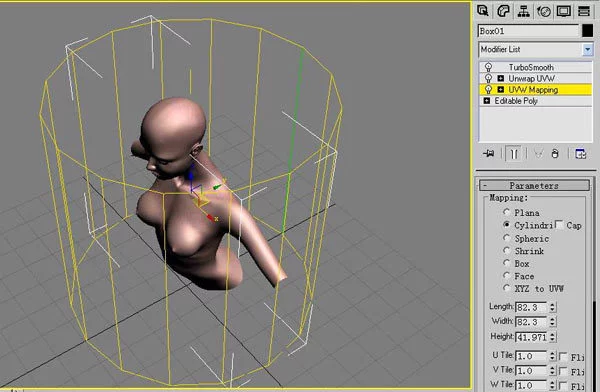Click the Box01 object name field
The width and height of the screenshot is (600, 392).
(x=528, y=31)
